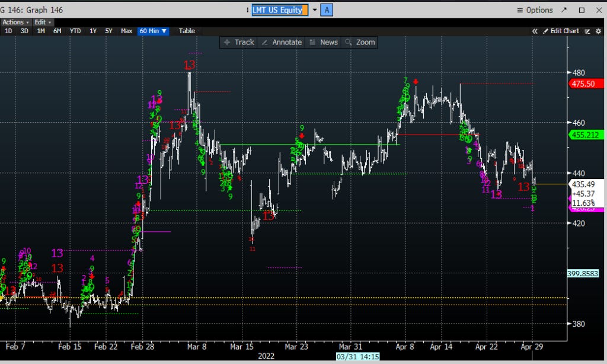Open the Options menu

(x=535, y=10)
